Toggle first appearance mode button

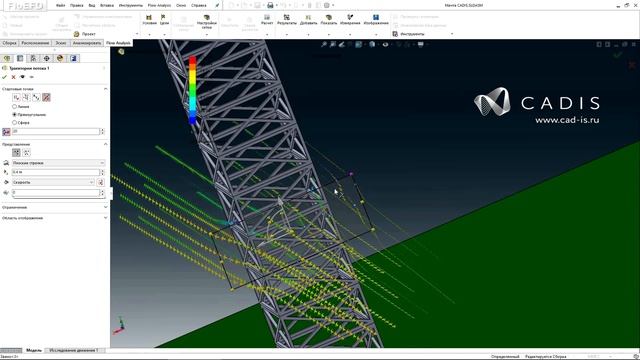(16, 152)
